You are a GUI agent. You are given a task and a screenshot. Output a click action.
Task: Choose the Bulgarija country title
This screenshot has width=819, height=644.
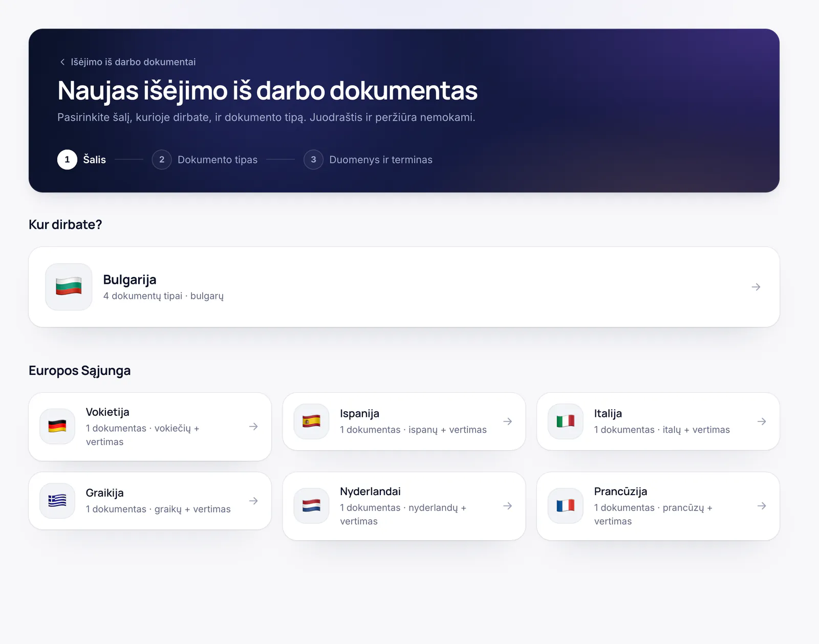click(x=130, y=280)
